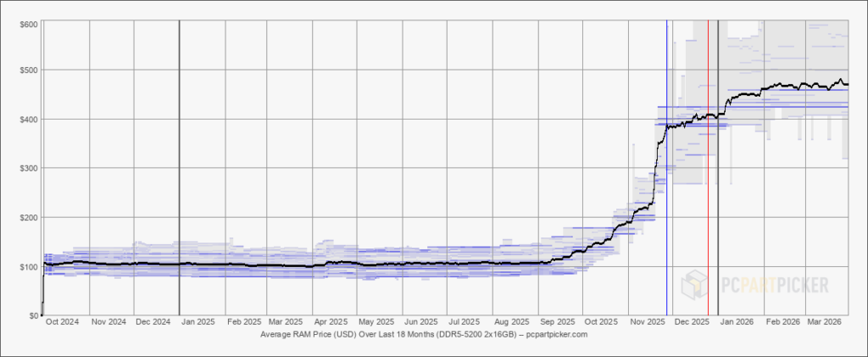The image size is (868, 357).
Task: Select the $600 y-axis label
Action: click(x=28, y=24)
